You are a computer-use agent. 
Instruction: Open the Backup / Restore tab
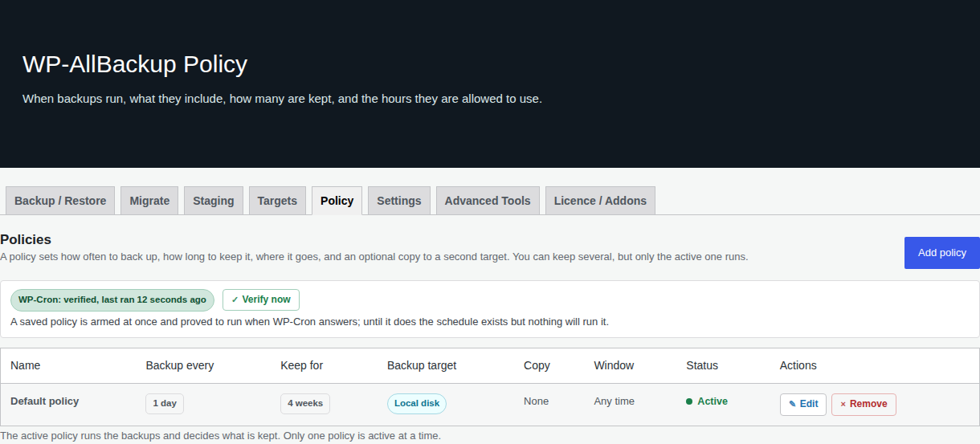[60, 201]
